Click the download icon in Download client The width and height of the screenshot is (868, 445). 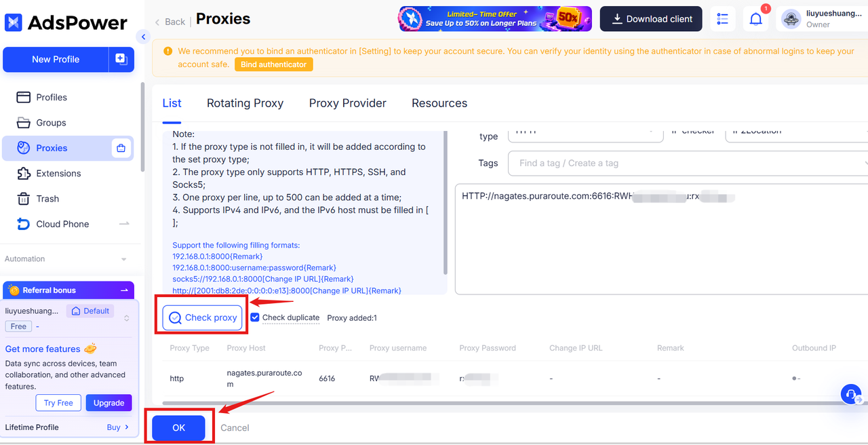coord(617,19)
